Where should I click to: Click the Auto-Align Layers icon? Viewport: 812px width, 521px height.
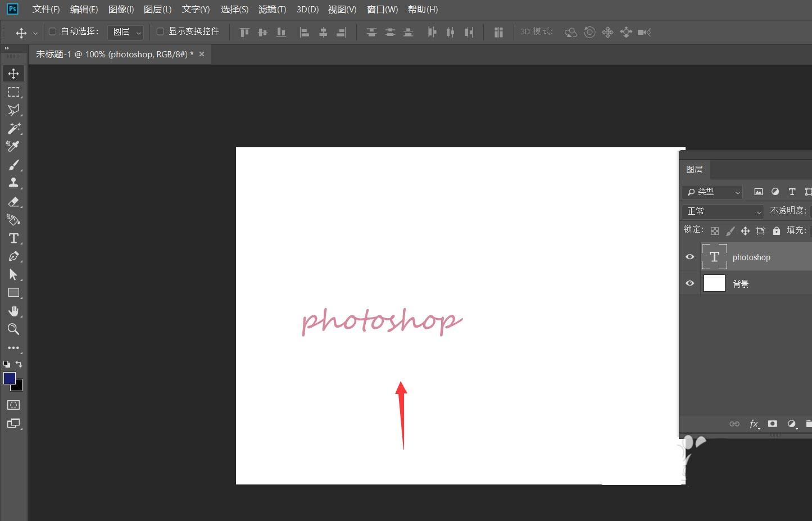(x=498, y=33)
